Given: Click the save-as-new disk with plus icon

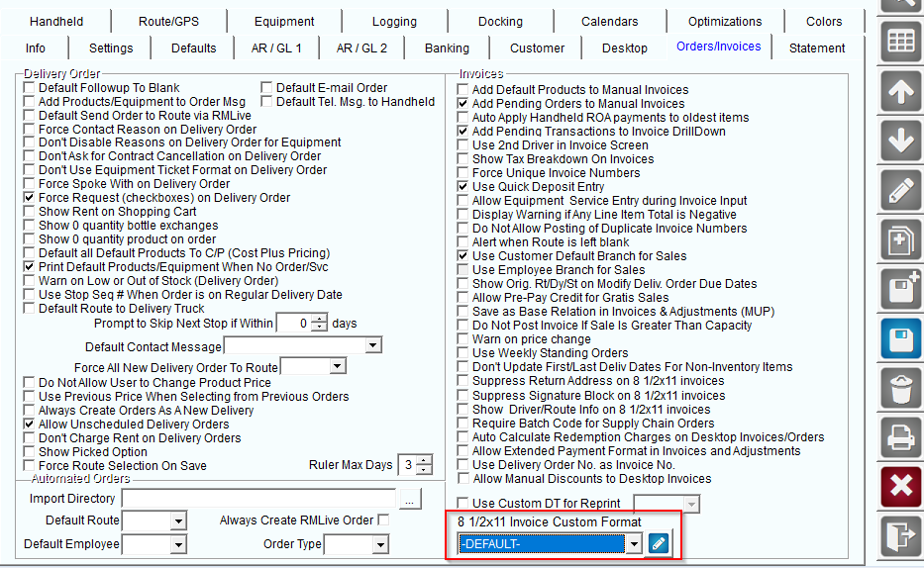Looking at the screenshot, I should [x=901, y=290].
